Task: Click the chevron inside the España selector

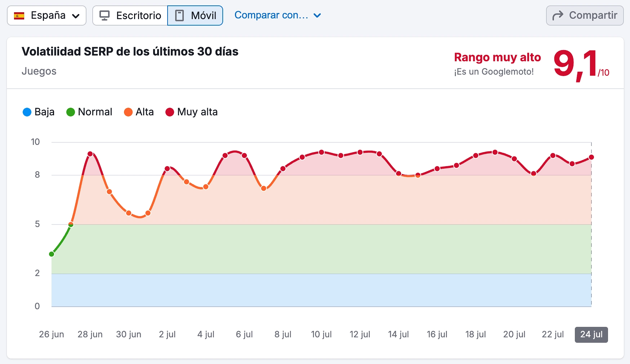Action: pos(75,15)
